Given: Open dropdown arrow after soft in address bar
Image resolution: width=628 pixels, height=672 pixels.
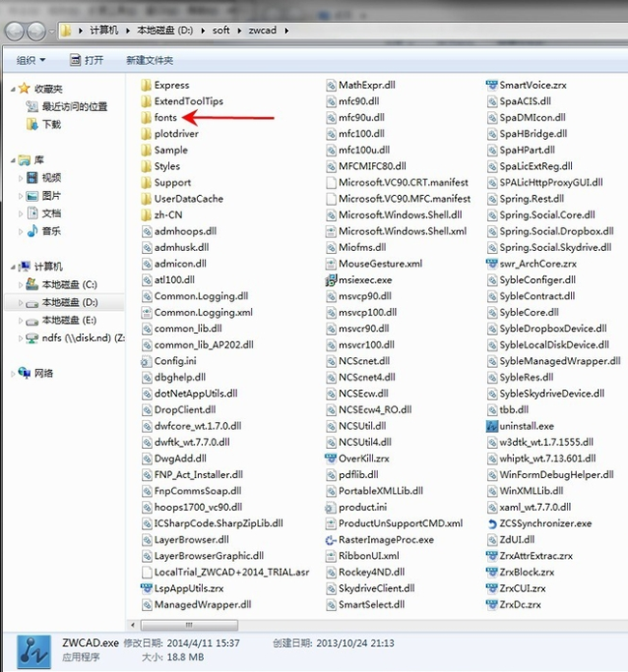Looking at the screenshot, I should 240,31.
